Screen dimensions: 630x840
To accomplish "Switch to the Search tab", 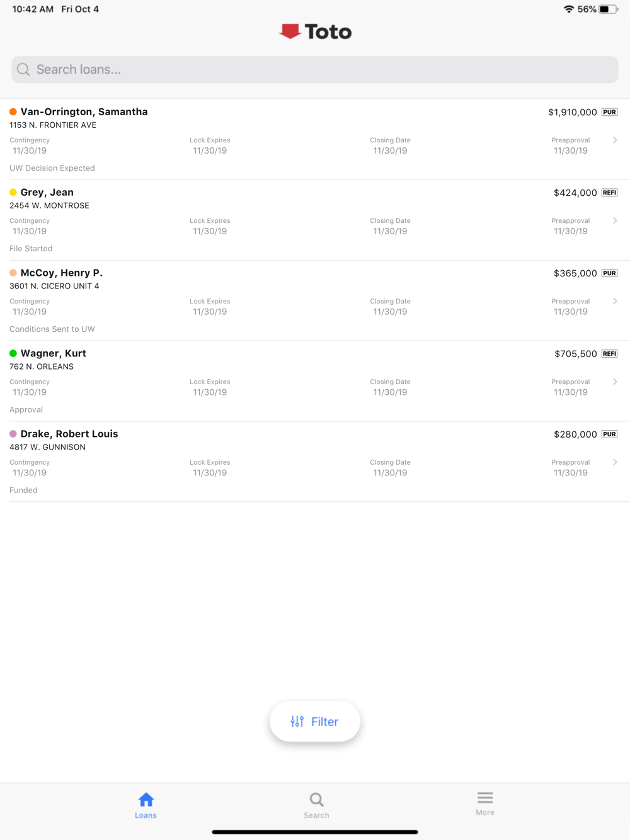I will click(316, 805).
